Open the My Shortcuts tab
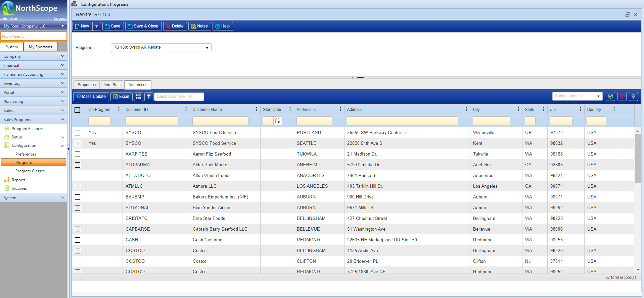644x298 pixels. click(x=40, y=47)
